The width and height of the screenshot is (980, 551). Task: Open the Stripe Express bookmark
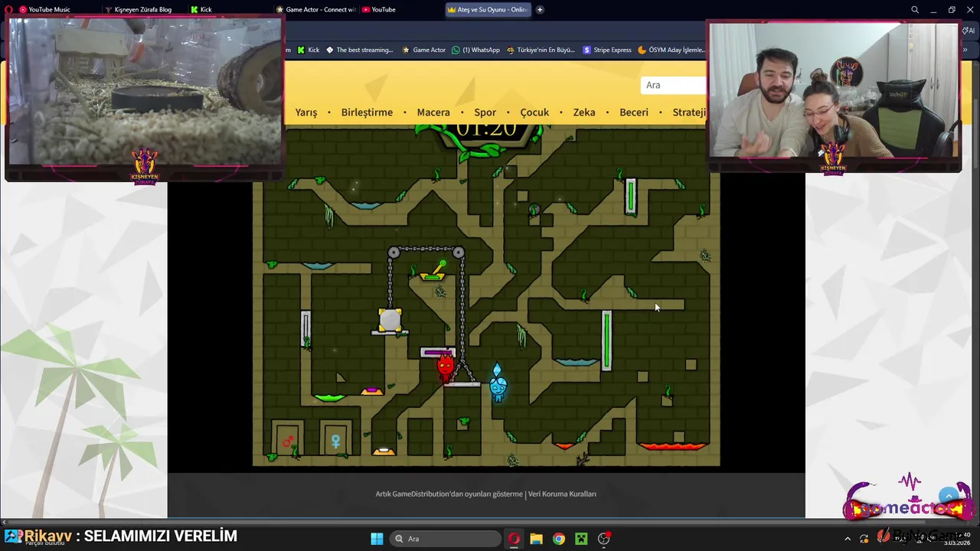click(607, 50)
